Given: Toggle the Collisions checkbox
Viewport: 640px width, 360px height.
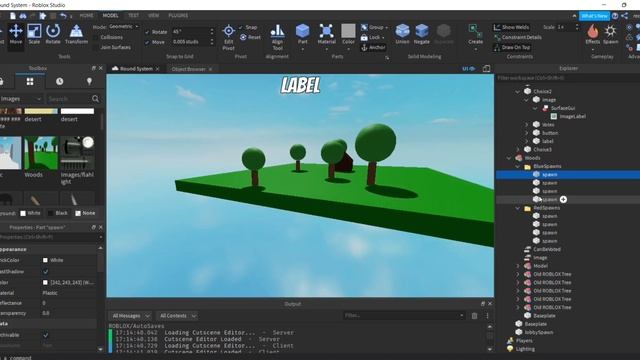Looking at the screenshot, I should 96,37.
